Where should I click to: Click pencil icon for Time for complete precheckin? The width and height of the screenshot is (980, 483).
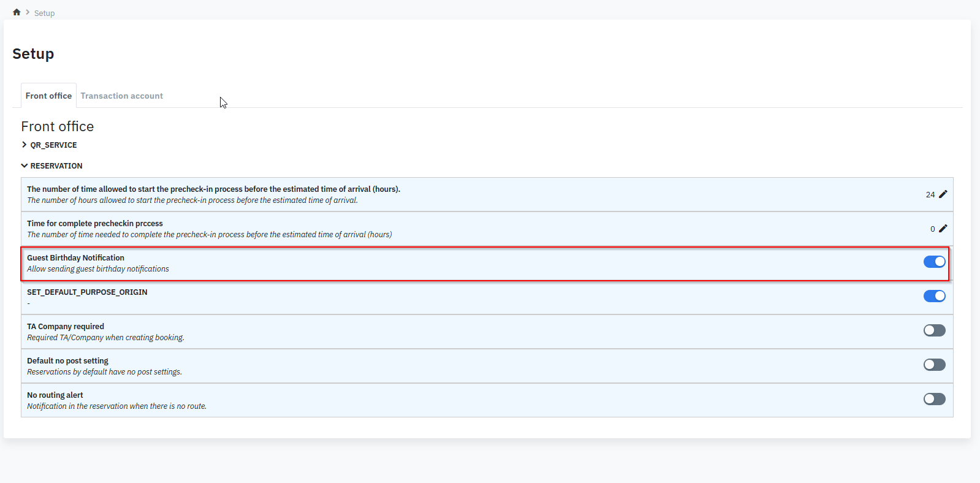tap(943, 229)
